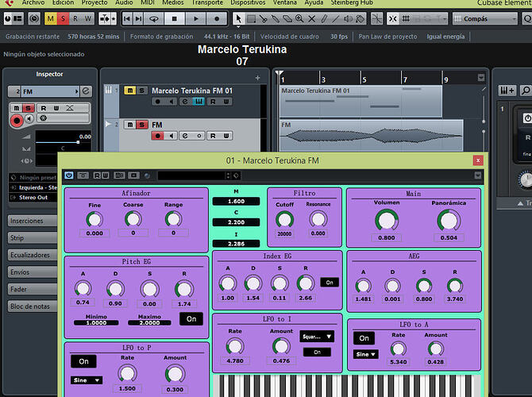Open the Ecualizadores inspector section

[29, 255]
